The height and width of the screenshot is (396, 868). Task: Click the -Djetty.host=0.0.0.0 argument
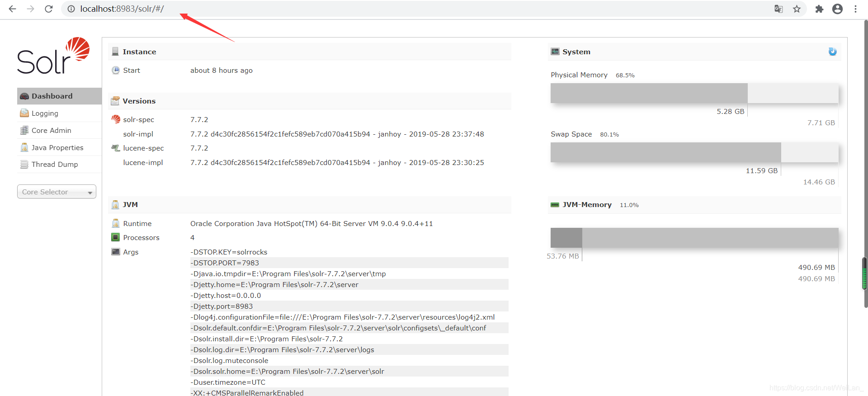point(226,295)
